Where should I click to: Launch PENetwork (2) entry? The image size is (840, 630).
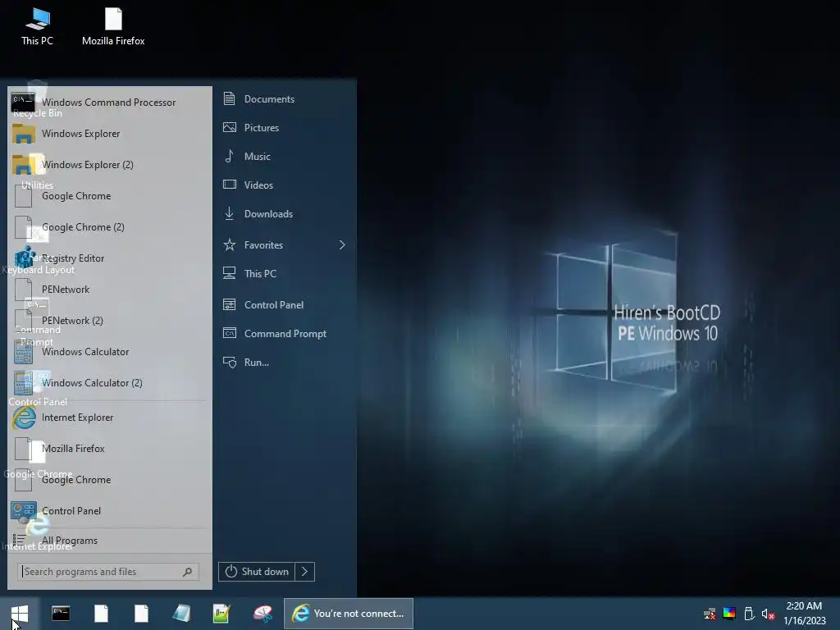109,321
